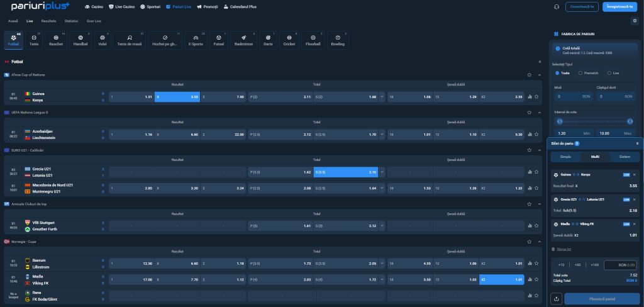
Task: Click the right odds range slider handle
Action: (630, 121)
